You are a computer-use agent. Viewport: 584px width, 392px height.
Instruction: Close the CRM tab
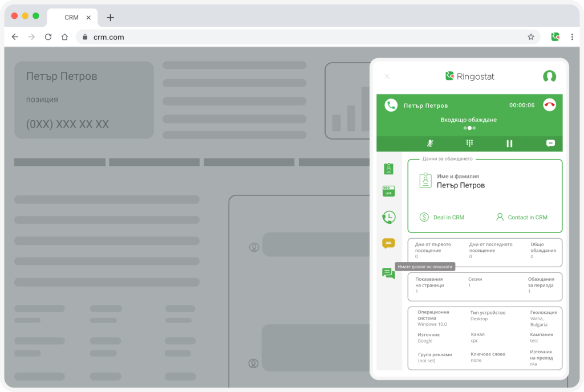pyautogui.click(x=88, y=18)
